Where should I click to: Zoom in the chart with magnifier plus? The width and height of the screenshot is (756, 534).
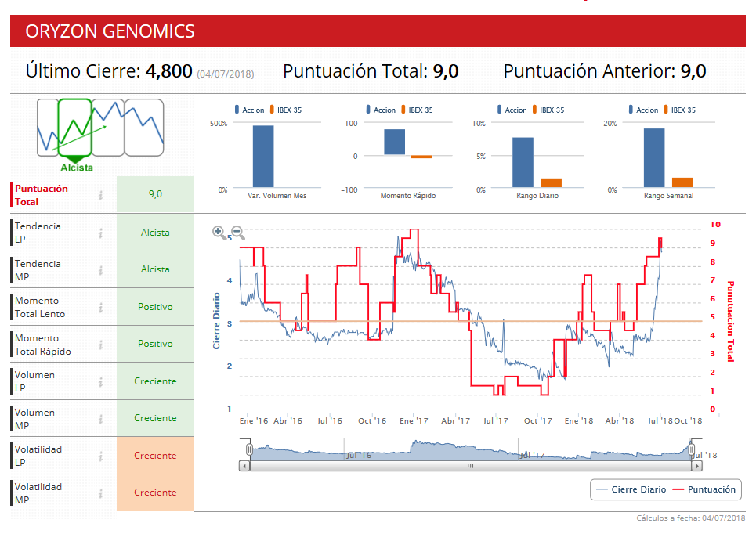tap(219, 232)
